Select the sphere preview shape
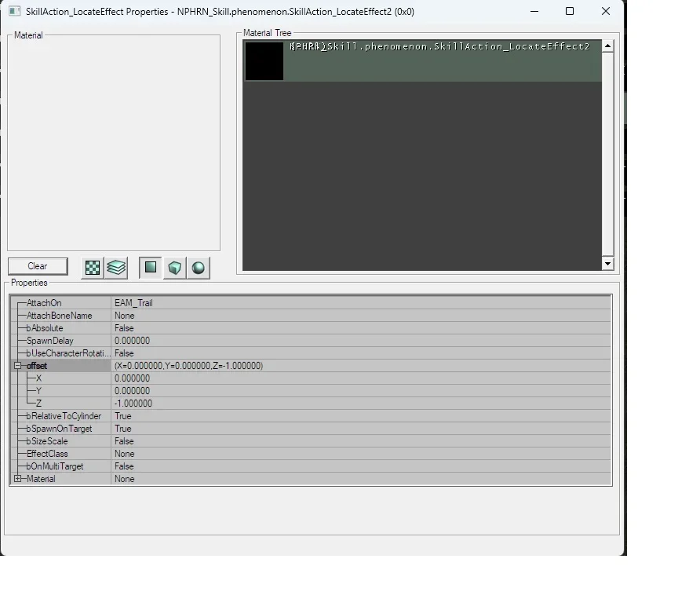This screenshot has height=610, width=700. [x=199, y=268]
